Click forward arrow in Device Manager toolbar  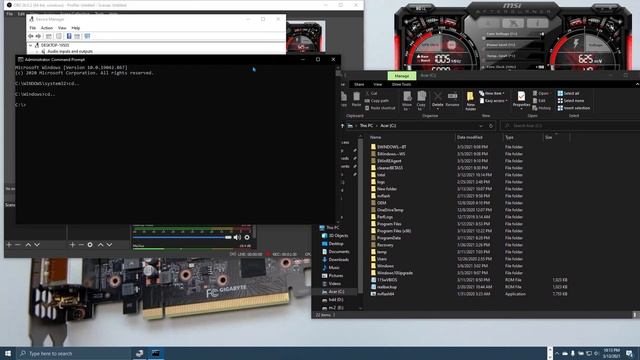coord(38,36)
